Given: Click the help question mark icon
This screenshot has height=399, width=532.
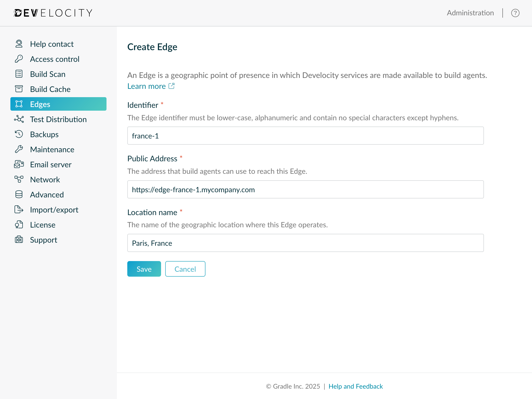Looking at the screenshot, I should click(515, 13).
